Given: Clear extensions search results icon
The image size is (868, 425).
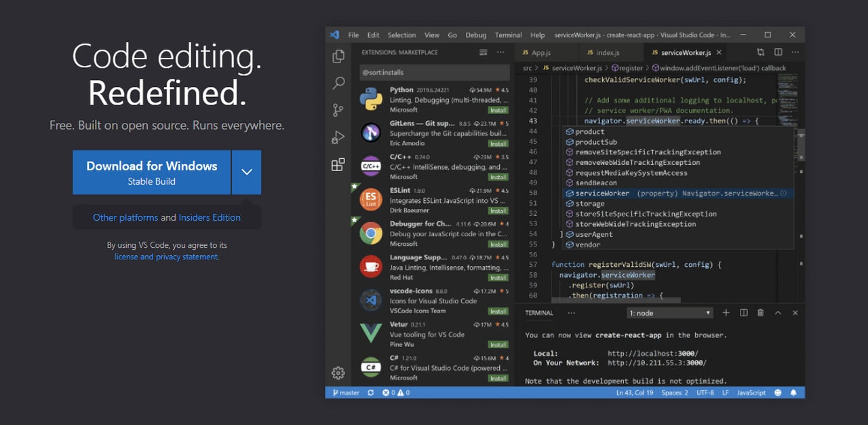Looking at the screenshot, I should point(483,52).
